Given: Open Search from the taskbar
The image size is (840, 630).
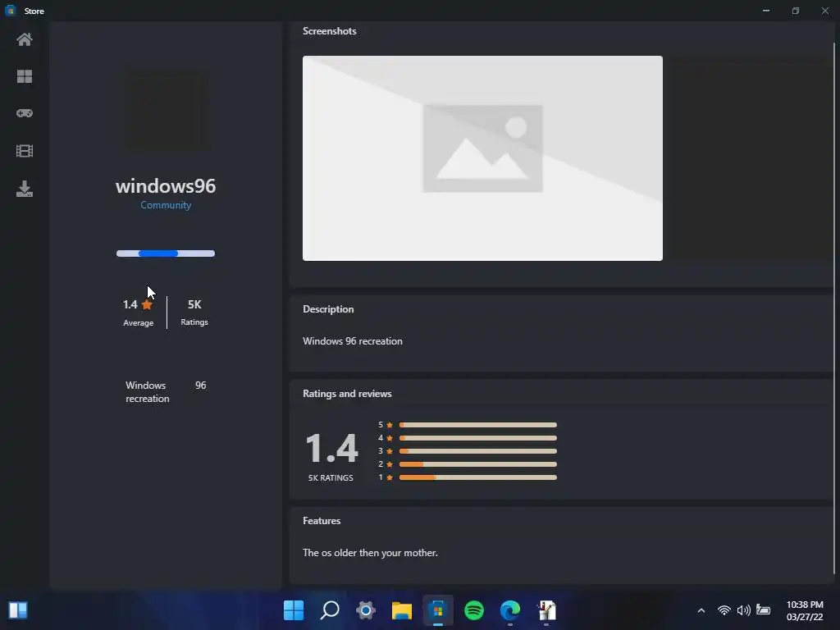Looking at the screenshot, I should pos(330,610).
